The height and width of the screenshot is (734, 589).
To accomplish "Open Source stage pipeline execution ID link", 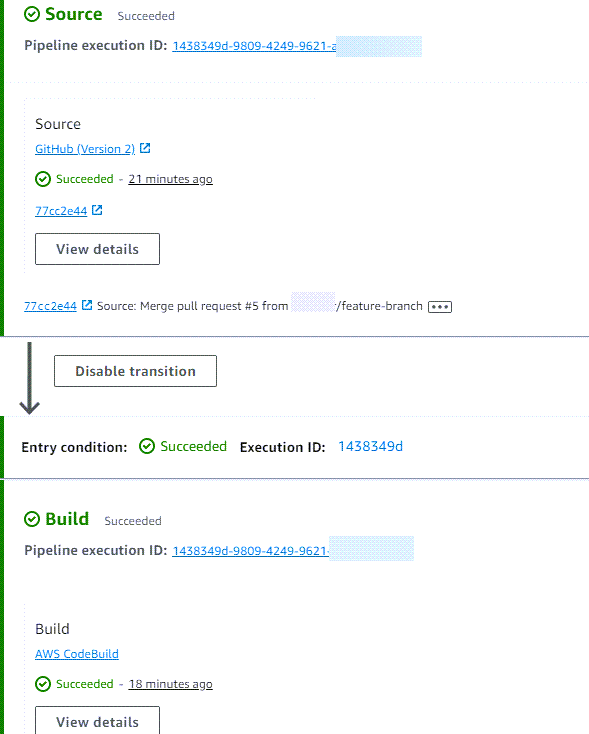I will pyautogui.click(x=254, y=46).
